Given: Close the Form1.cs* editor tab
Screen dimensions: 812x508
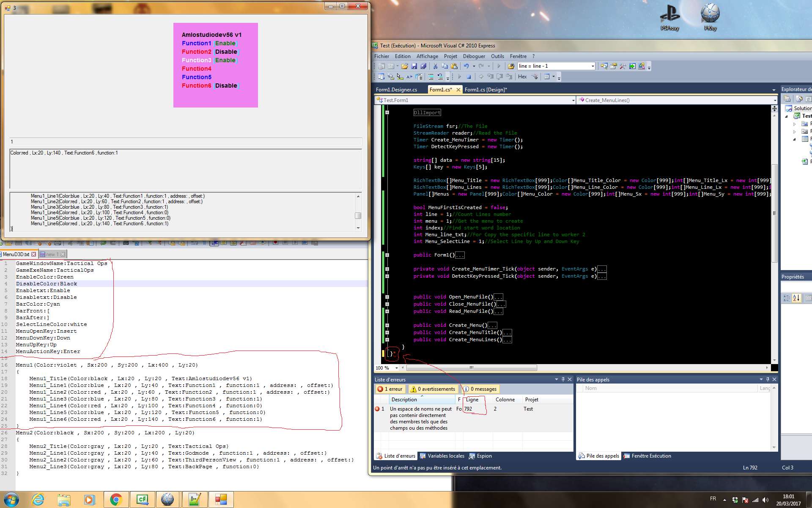Looking at the screenshot, I should (x=458, y=90).
